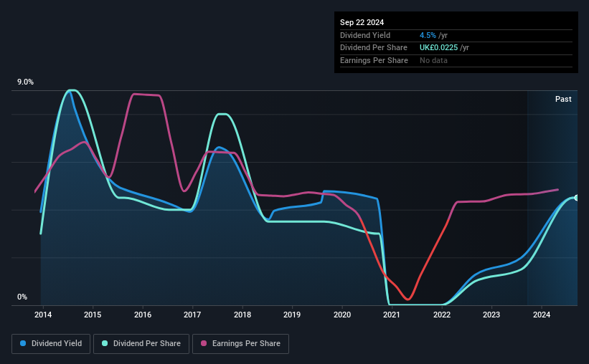This screenshot has width=589, height=364.
Task: Click the 2014 x-axis label
Action: 43,315
